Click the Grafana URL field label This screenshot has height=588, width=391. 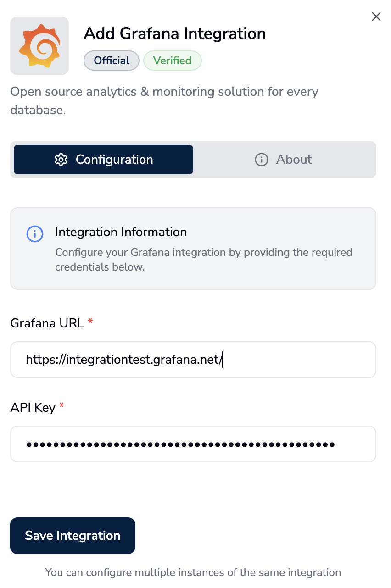47,323
